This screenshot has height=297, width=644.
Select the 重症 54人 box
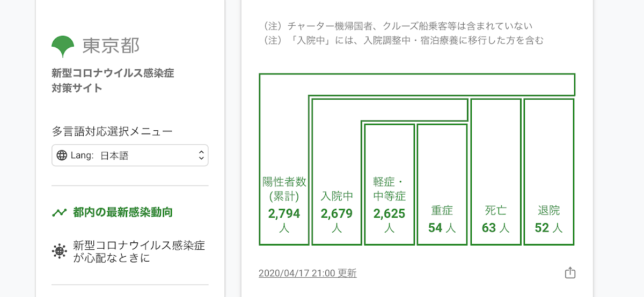(x=442, y=184)
